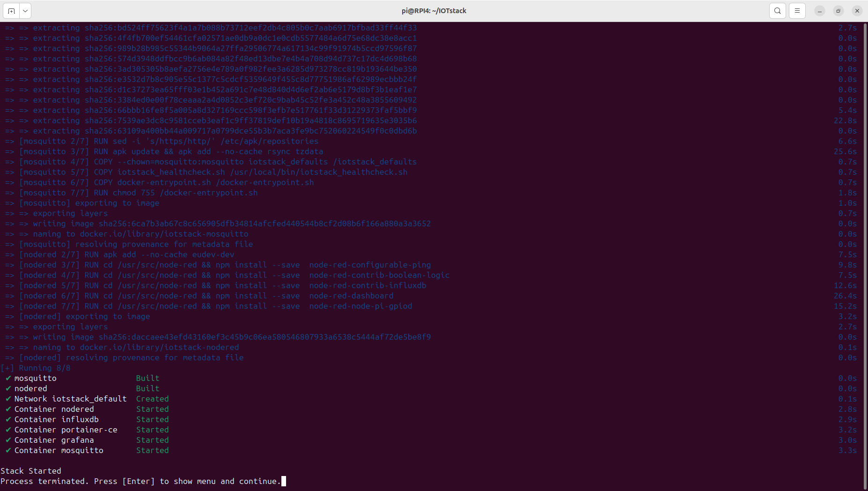This screenshot has width=868, height=491.
Task: Close the terminal window
Action: coord(857,11)
